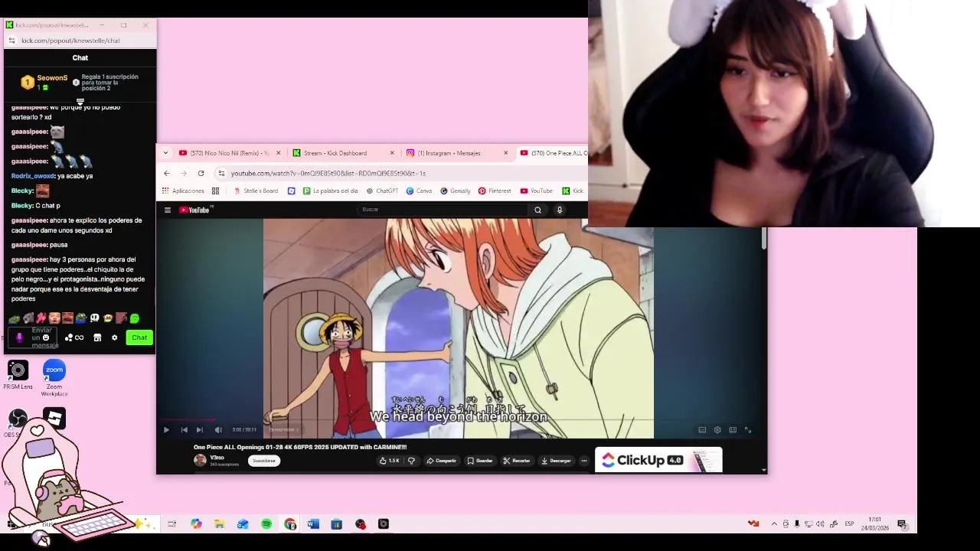Open Kick bookmark in bookmarks bar
This screenshot has width=980, height=551.
pyautogui.click(x=573, y=191)
